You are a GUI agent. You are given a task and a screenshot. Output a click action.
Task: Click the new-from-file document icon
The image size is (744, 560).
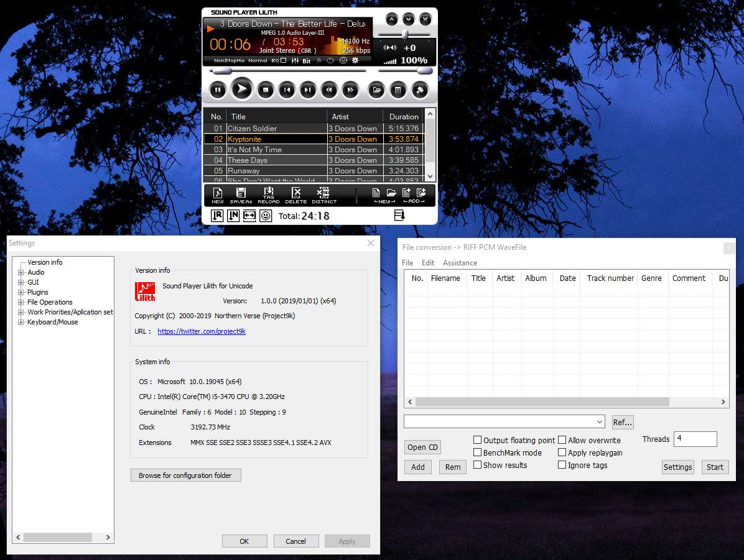coord(376,193)
